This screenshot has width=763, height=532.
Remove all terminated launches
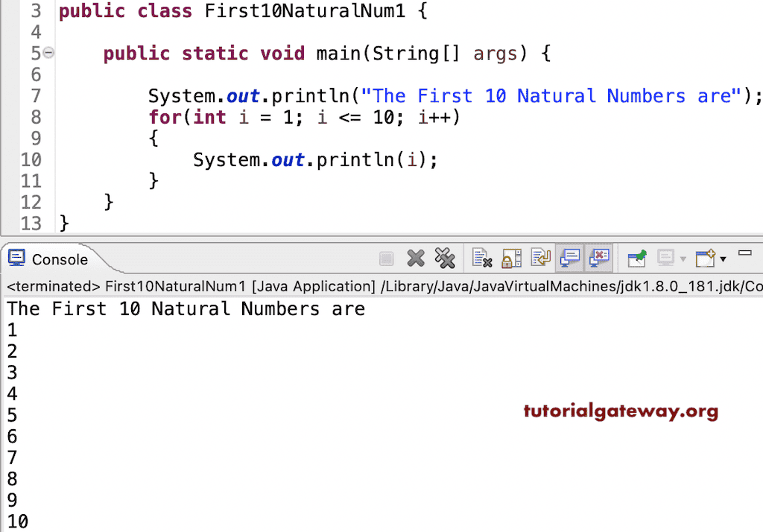pos(445,258)
